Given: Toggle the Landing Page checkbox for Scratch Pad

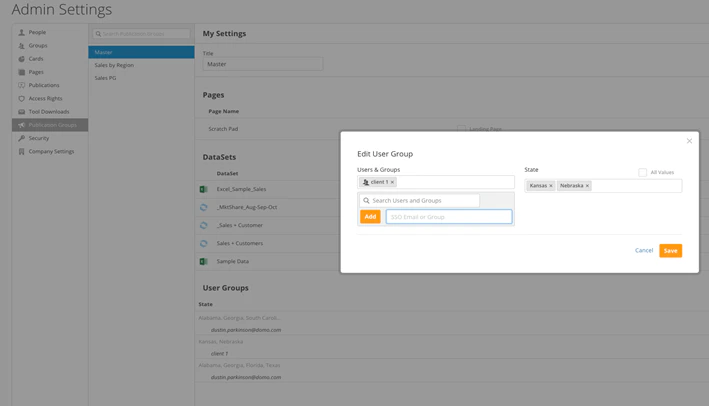Looking at the screenshot, I should pos(461,129).
